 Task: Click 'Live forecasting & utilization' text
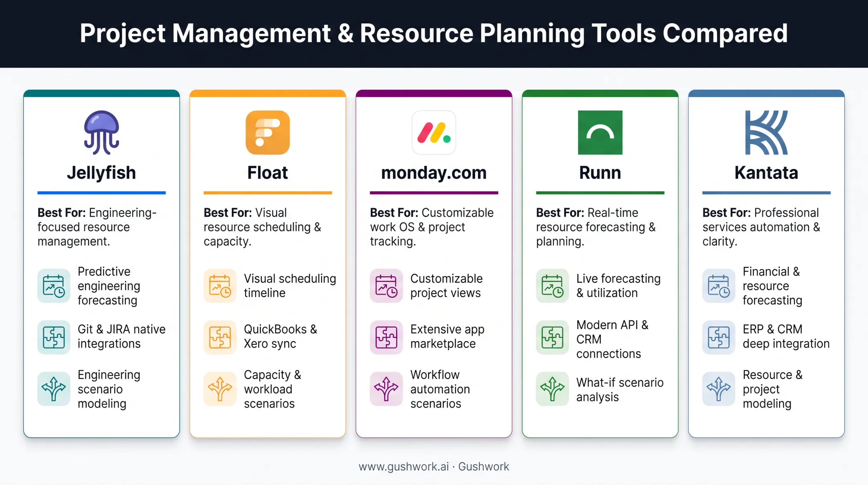618,286
